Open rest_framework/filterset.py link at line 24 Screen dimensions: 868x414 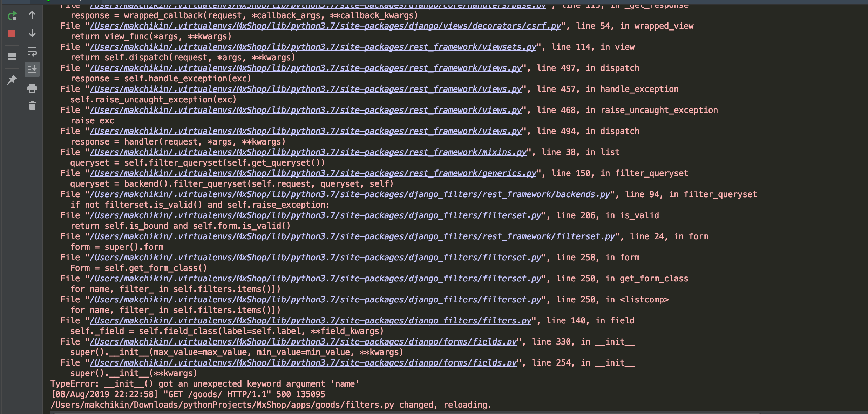(x=352, y=236)
